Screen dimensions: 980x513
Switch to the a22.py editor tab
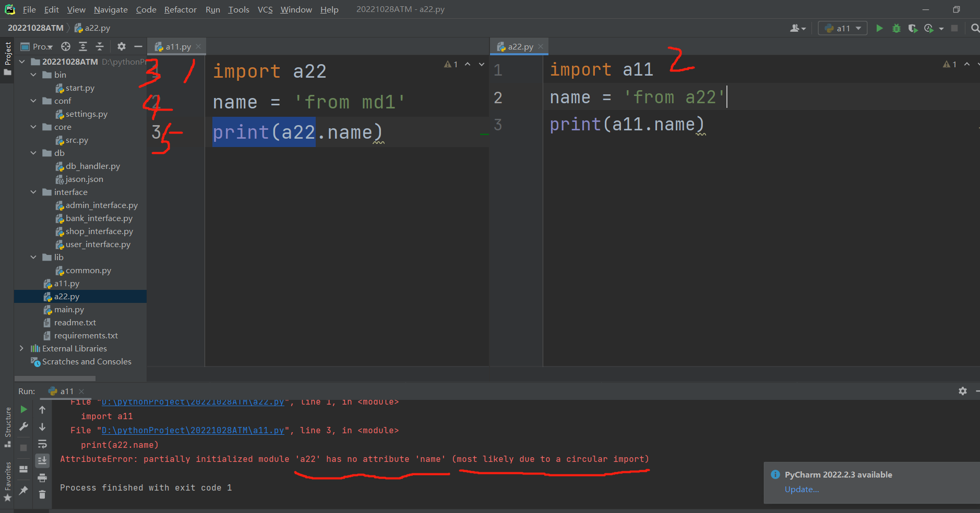click(x=520, y=46)
